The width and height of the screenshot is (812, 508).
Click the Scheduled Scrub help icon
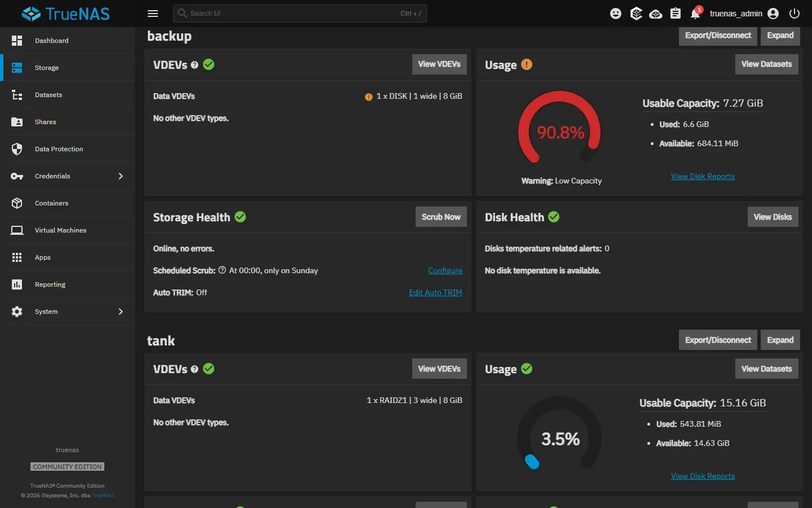(222, 270)
